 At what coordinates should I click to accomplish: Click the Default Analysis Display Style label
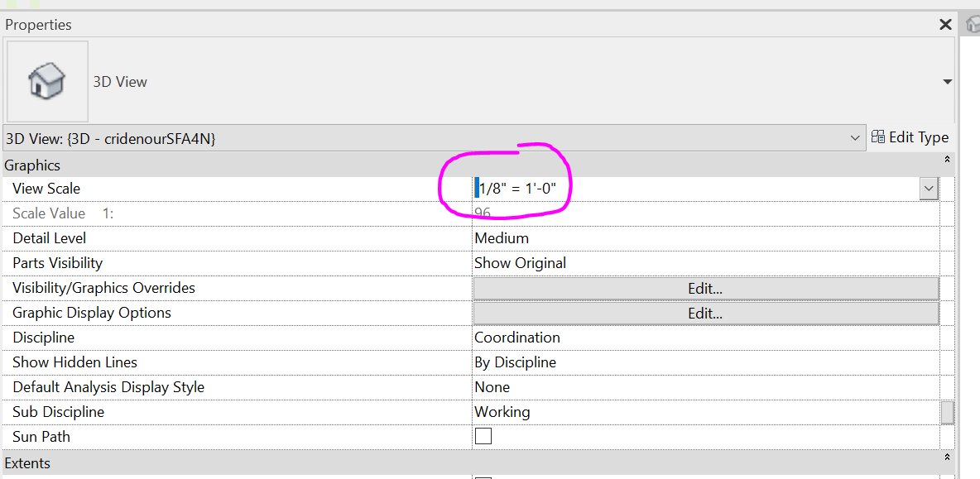click(x=108, y=387)
